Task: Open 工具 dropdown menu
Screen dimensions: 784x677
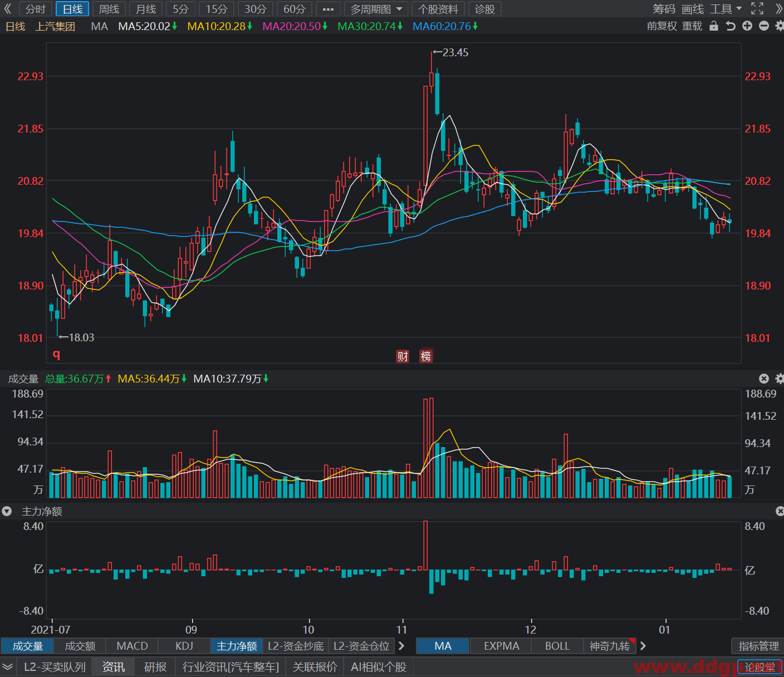Action: coord(726,9)
